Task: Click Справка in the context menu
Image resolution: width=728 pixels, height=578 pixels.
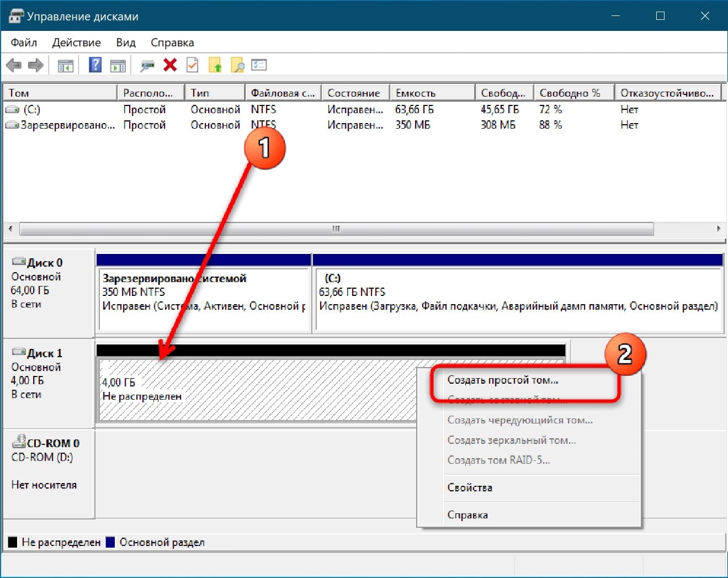Action: (x=467, y=515)
